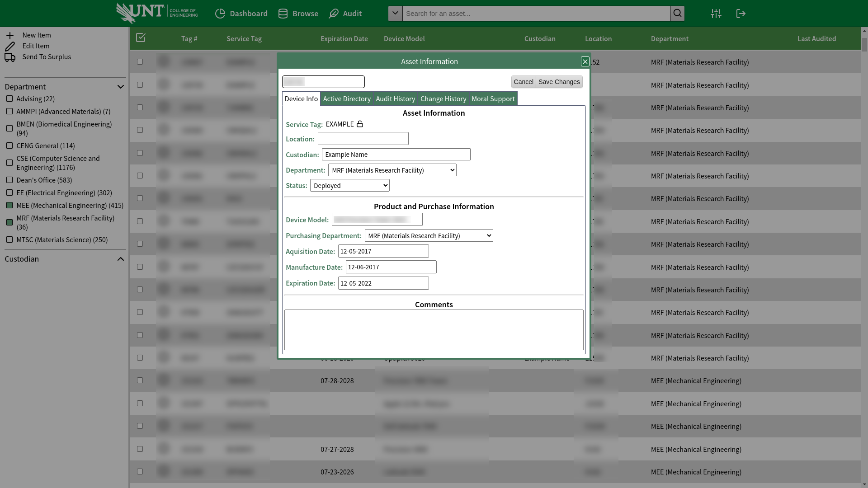Click the Expiration Date field in dialog
The width and height of the screenshot is (868, 488).
pyautogui.click(x=383, y=283)
